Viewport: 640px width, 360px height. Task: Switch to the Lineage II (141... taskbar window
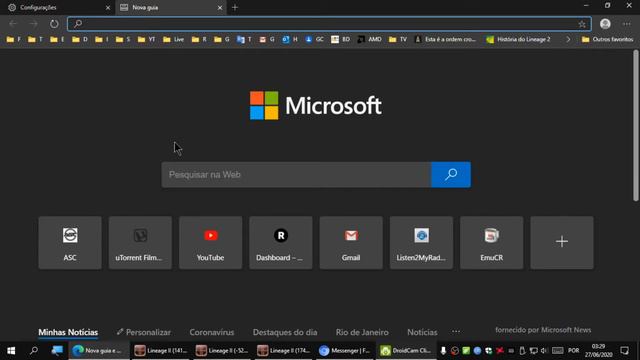click(161, 351)
